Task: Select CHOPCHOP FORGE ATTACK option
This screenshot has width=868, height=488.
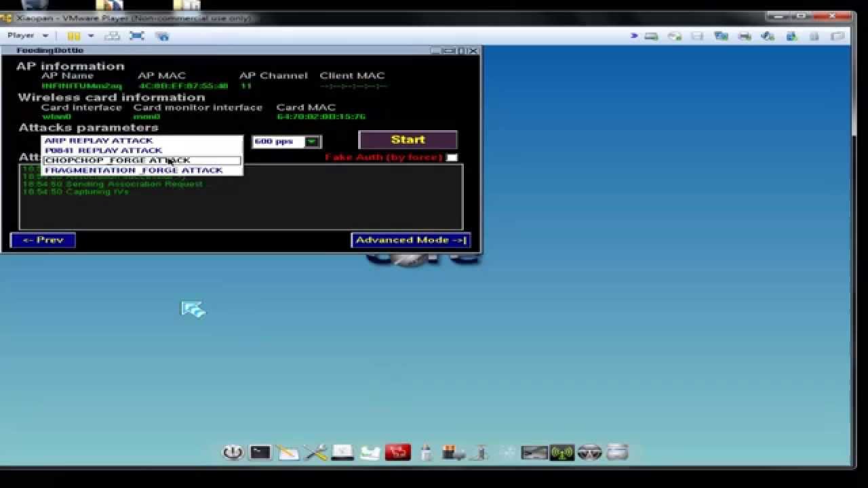Action: pos(141,161)
